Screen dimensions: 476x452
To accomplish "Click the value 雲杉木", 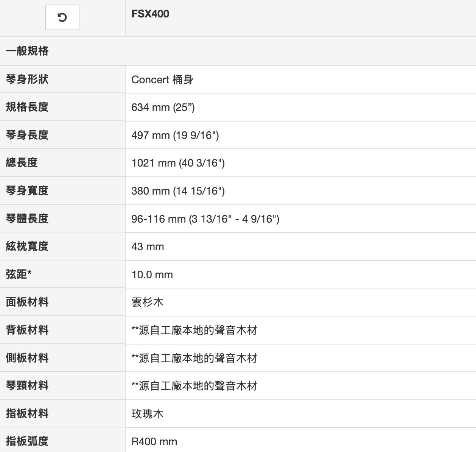I will tap(148, 302).
